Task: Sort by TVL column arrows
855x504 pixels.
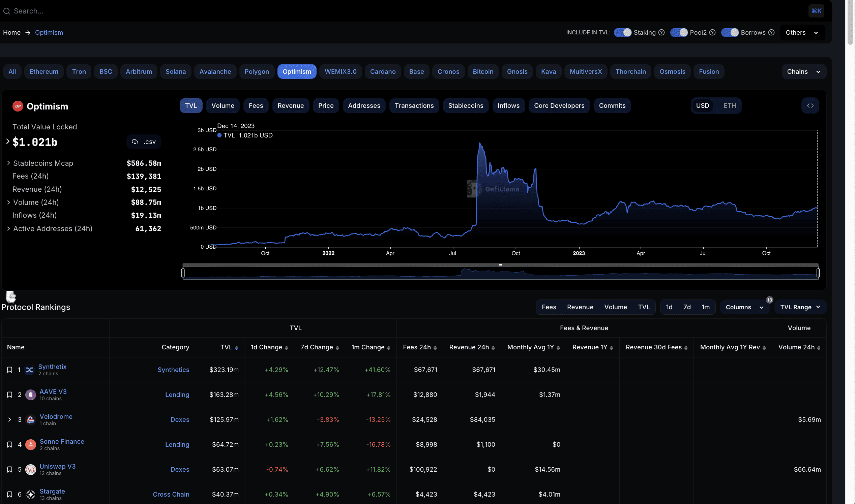Action: point(237,347)
